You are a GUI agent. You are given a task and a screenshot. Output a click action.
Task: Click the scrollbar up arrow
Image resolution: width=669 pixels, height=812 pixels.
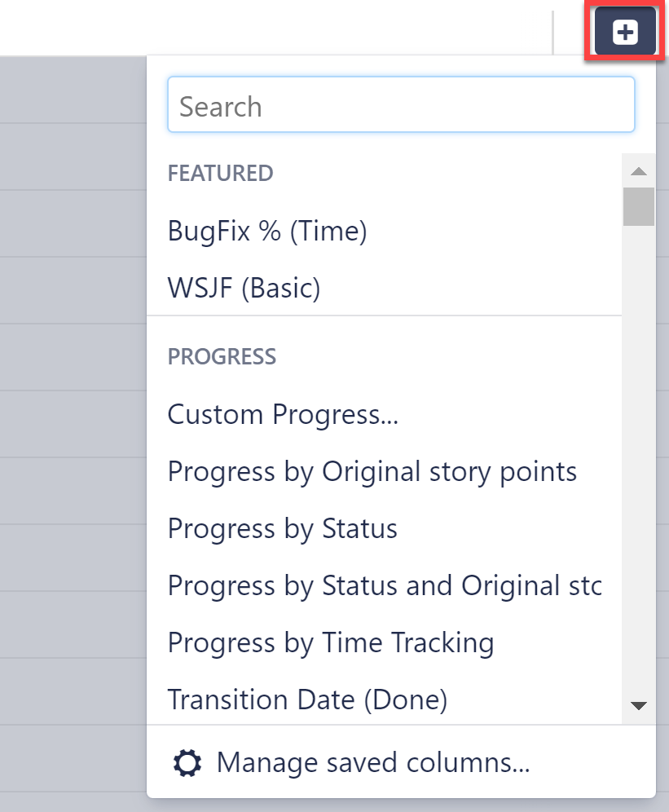640,170
